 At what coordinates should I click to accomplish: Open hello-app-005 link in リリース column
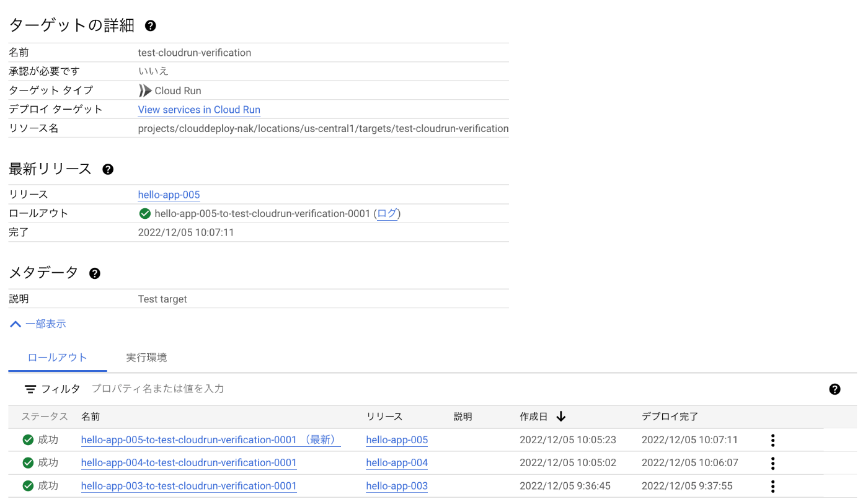click(x=397, y=440)
